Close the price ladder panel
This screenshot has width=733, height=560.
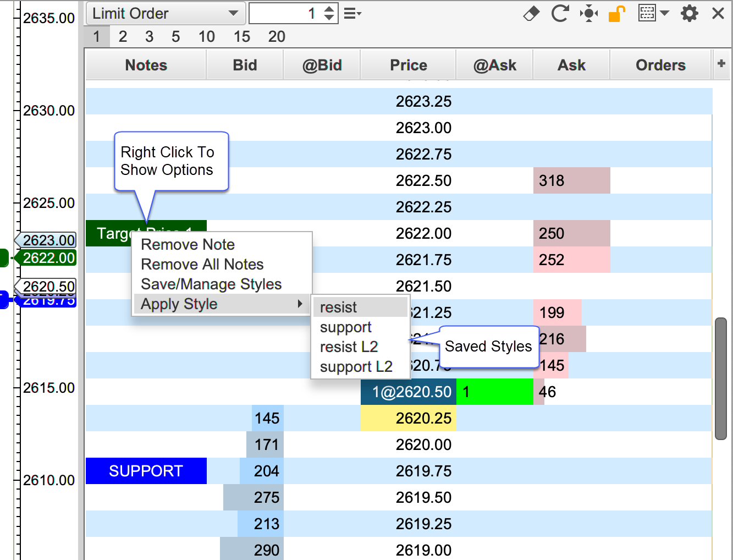(718, 13)
